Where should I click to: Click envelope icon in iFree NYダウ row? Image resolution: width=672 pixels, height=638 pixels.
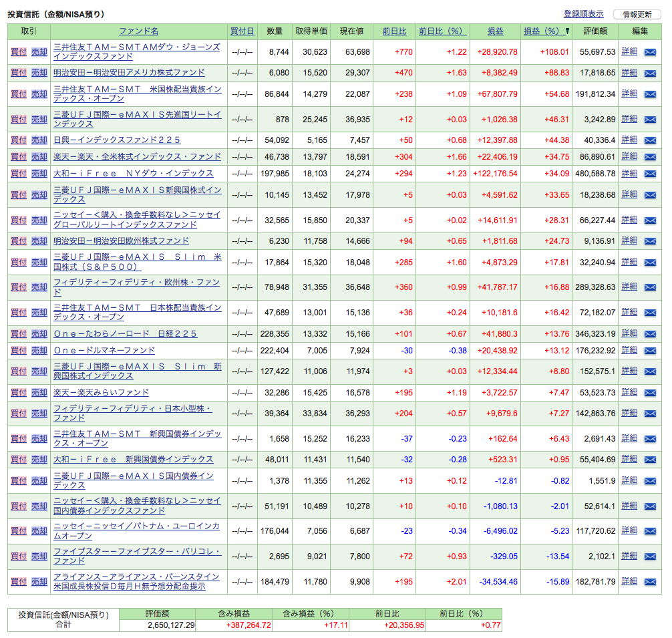pyautogui.click(x=650, y=174)
